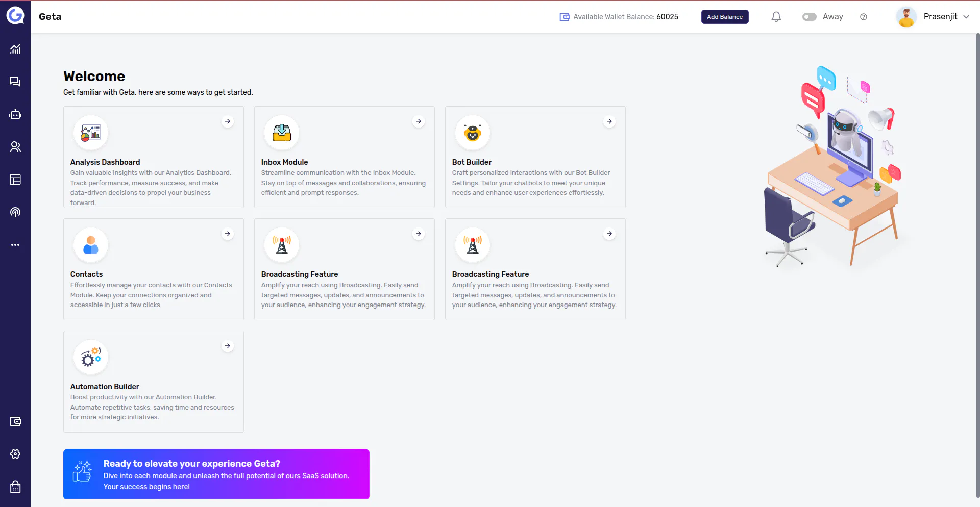Click the 'Geta' header title
980x507 pixels.
[x=50, y=17]
